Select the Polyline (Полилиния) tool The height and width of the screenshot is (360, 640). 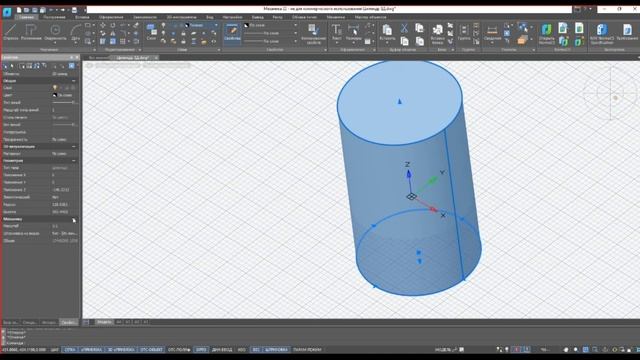click(x=31, y=32)
